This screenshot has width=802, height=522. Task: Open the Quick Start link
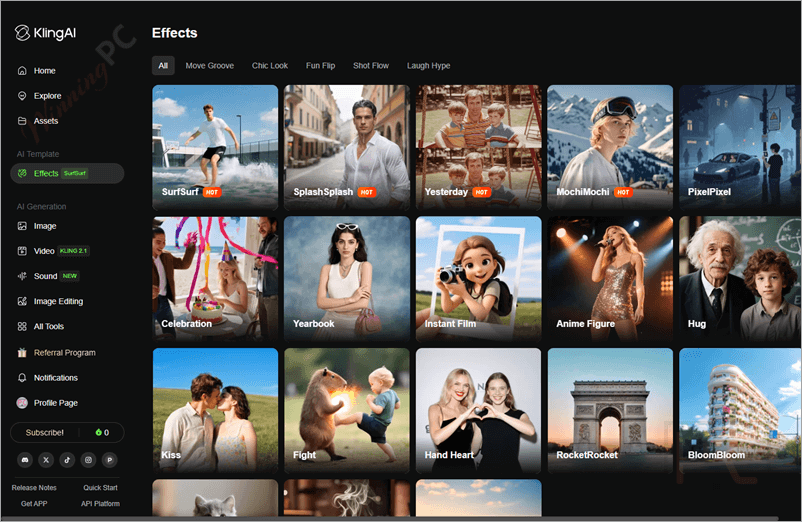pos(100,488)
